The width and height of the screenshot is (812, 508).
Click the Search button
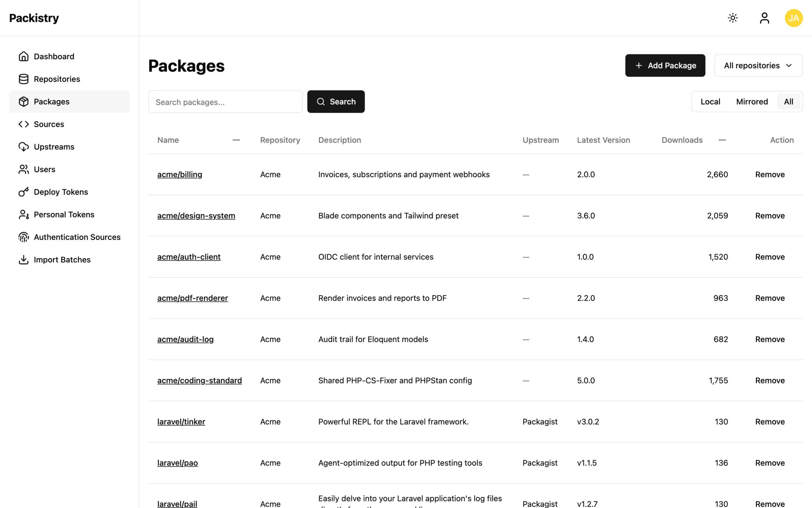[x=336, y=101]
